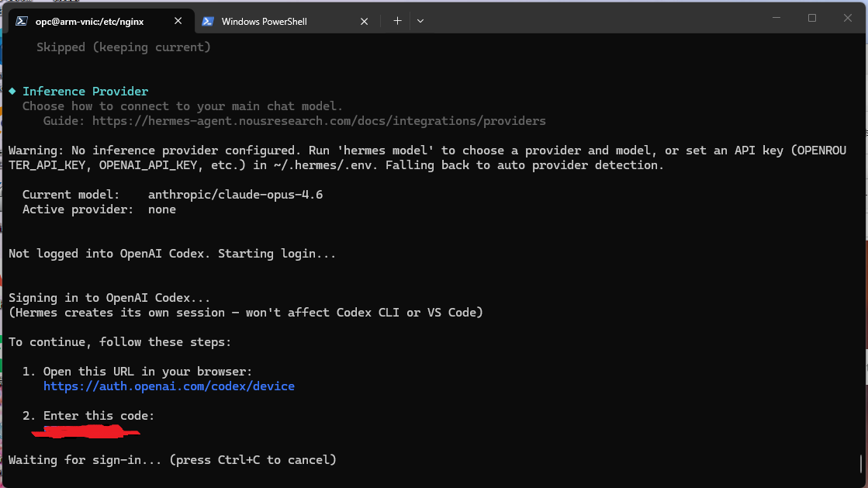Open a new terminal tab with the plus icon
Screen dimensions: 868x488
tap(397, 21)
